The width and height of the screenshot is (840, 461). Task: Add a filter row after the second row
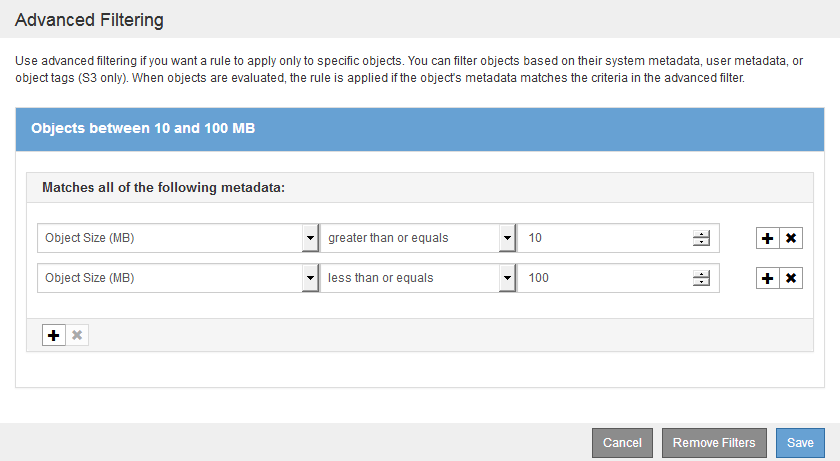[x=767, y=278]
